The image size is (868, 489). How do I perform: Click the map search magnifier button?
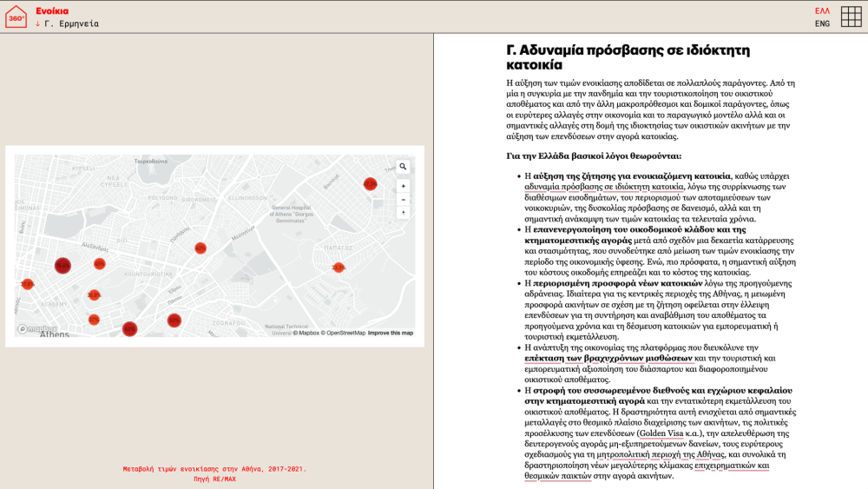[x=403, y=167]
